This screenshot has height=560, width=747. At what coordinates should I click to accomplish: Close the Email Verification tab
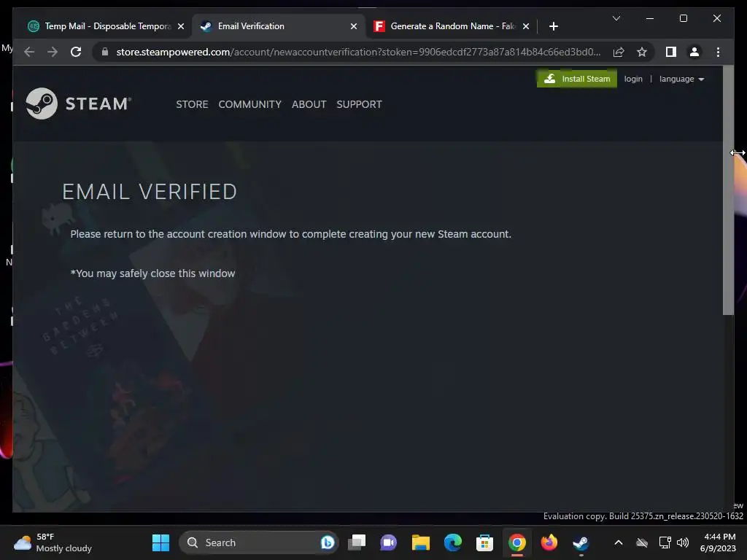(x=354, y=26)
